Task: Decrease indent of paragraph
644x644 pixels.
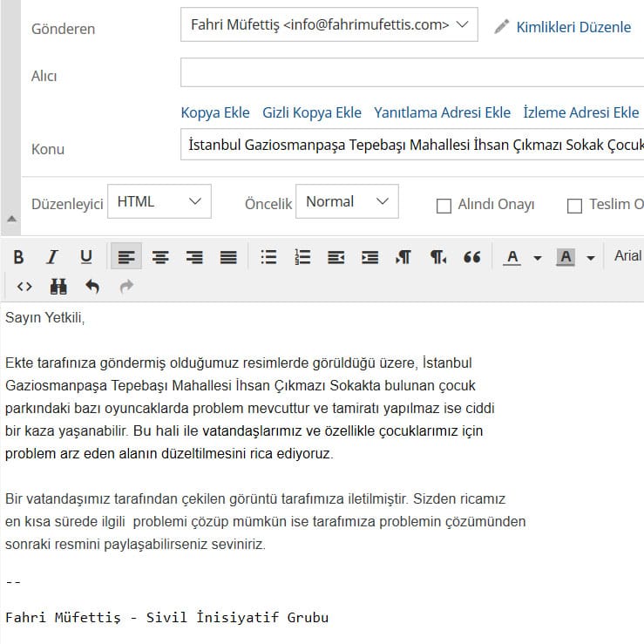Action: 336,258
